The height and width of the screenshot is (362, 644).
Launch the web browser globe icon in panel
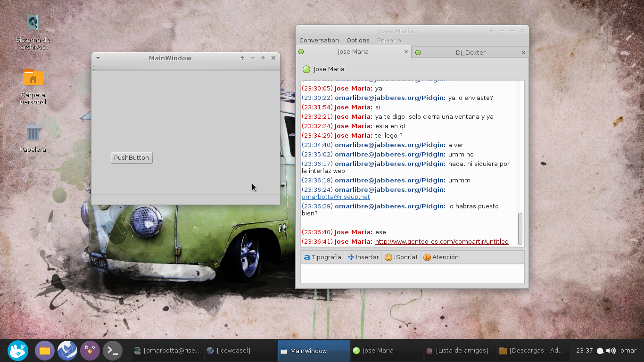pyautogui.click(x=67, y=351)
